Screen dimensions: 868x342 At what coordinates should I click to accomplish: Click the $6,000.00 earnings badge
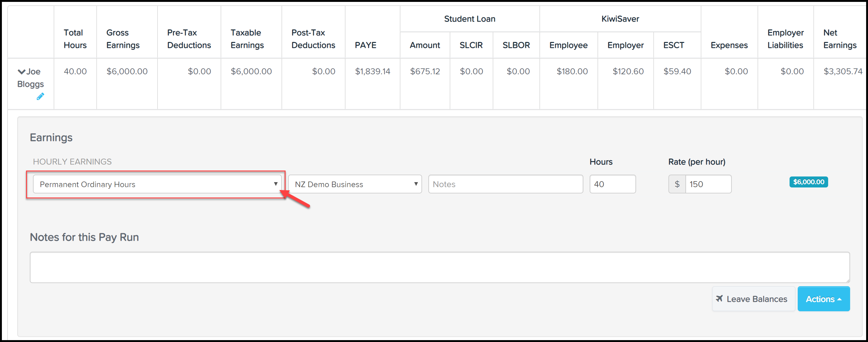pyautogui.click(x=808, y=182)
